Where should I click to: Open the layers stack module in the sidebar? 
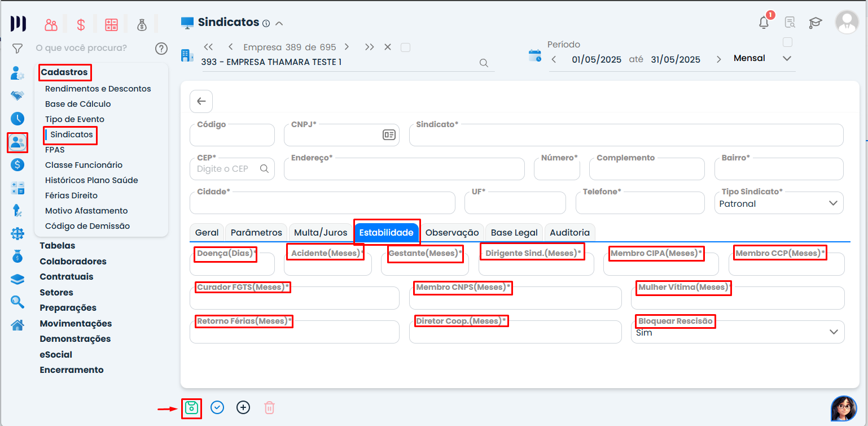click(x=17, y=280)
